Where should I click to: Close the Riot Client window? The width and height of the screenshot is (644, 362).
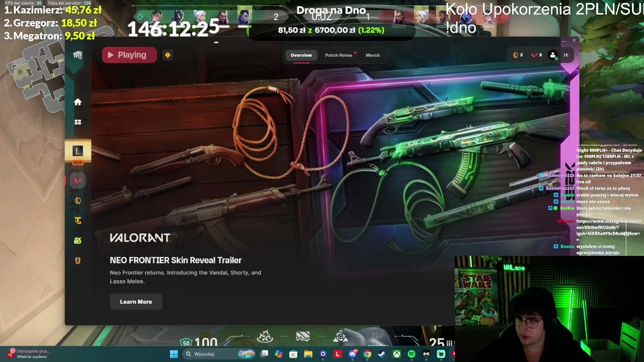point(574,40)
